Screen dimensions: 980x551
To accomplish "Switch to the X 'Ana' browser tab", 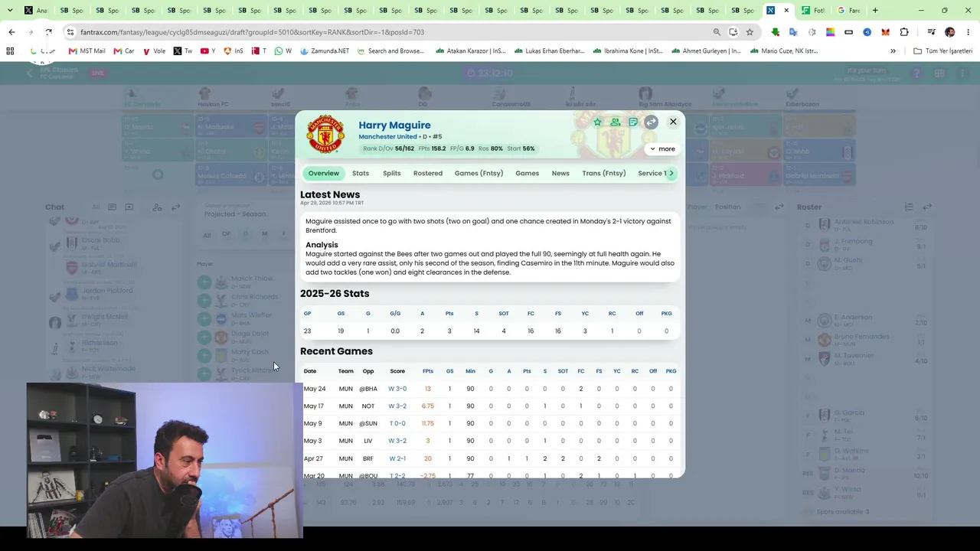I will [x=35, y=11].
